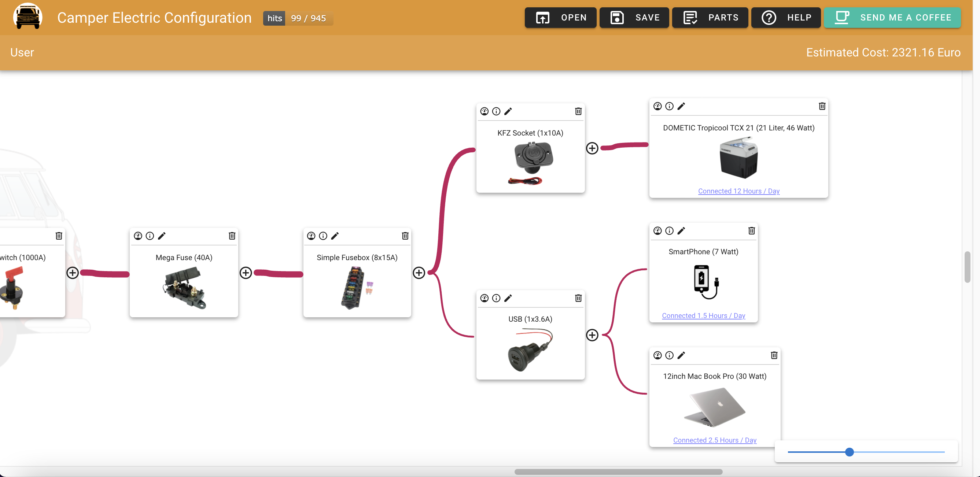Edit the USB (1x3.6A) component
The width and height of the screenshot is (980, 477).
click(x=508, y=298)
